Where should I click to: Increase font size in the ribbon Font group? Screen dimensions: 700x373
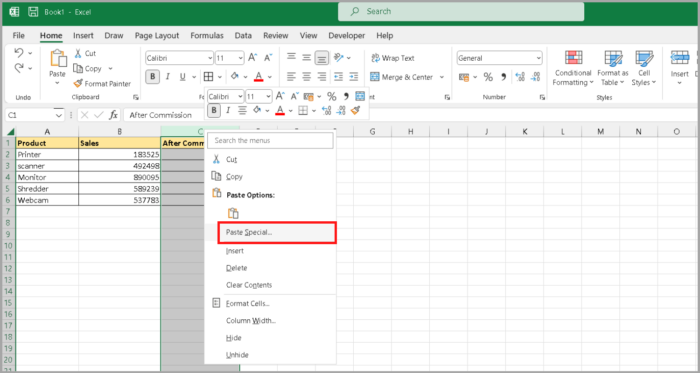click(253, 58)
